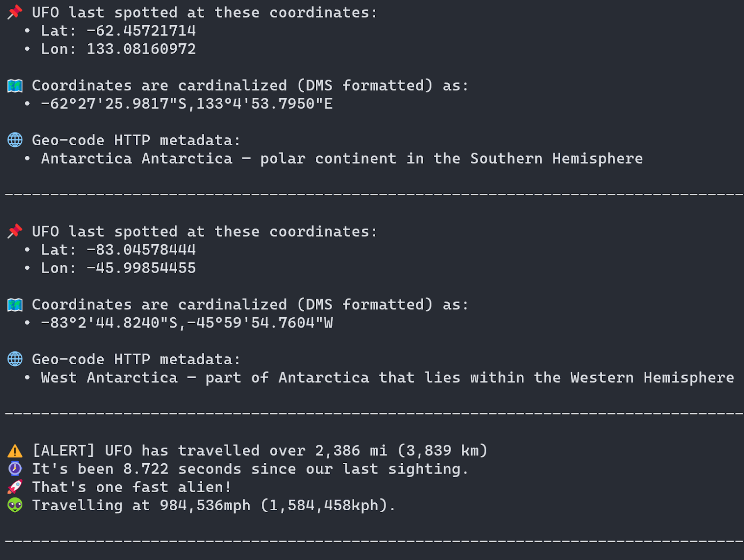Click the West Antarctica metadata line

(387, 378)
